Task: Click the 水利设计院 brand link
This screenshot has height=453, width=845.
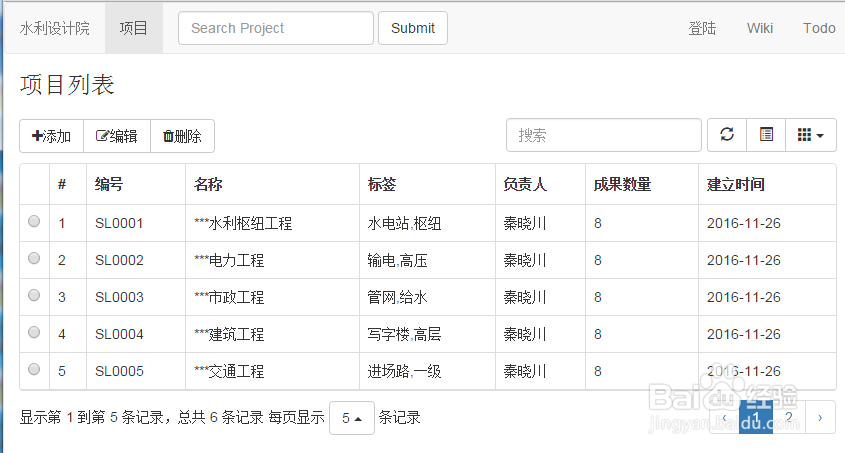Action: (x=54, y=28)
